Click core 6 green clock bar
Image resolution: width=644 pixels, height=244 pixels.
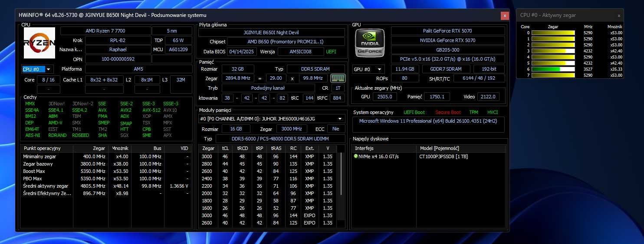553,69
